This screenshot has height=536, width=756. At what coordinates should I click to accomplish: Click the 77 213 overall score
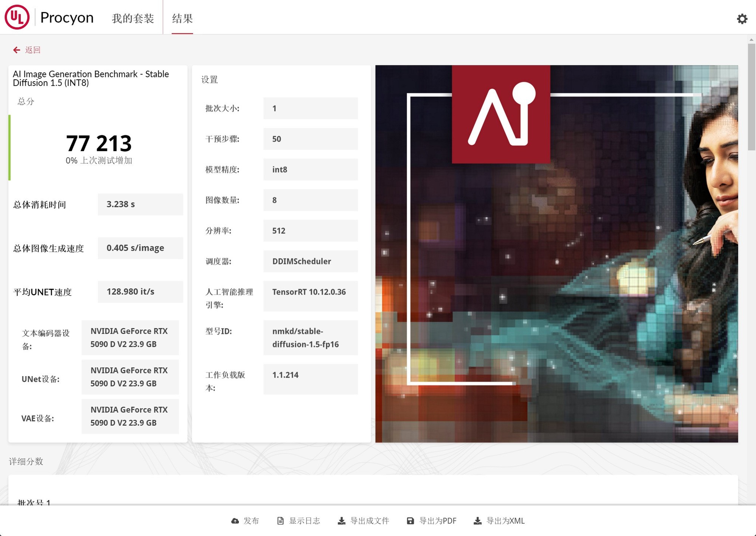(99, 144)
